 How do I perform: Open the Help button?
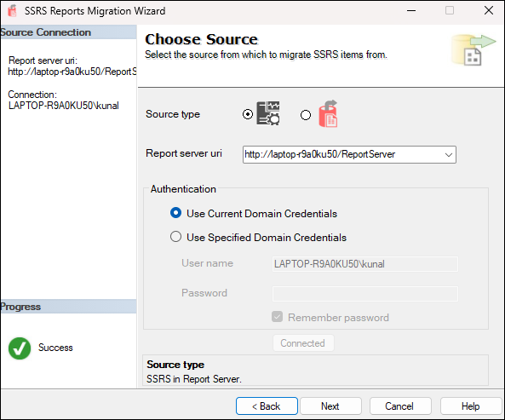471,406
